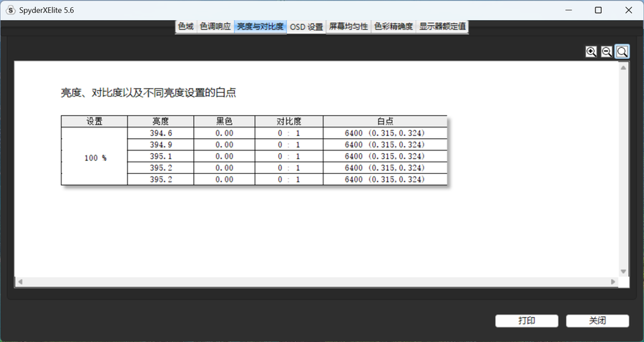Screen dimensions: 644x342
Task: Reset zoom to fit with magnifier icon
Action: (x=623, y=52)
